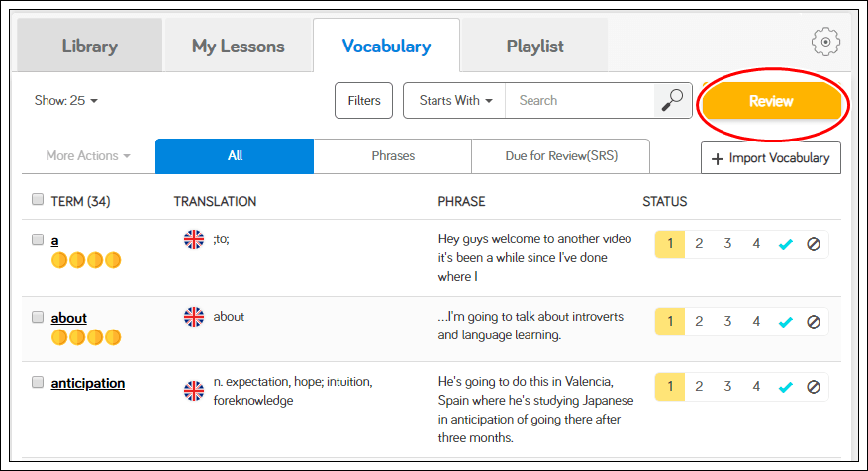Screen dimensions: 868x471
Task: Select the 'anticipation' row checkbox
Action: click(x=38, y=382)
